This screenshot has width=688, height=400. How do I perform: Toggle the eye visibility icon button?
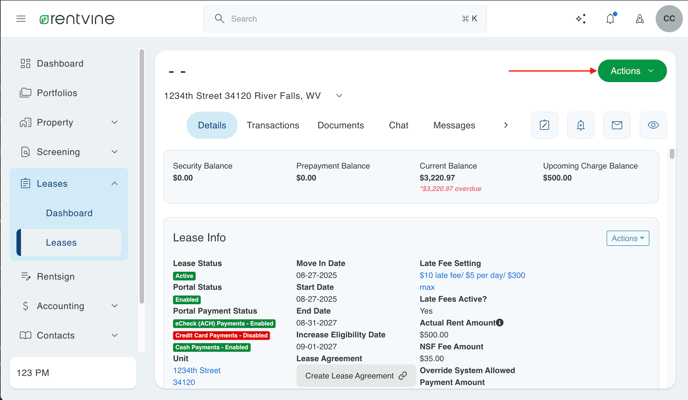653,125
